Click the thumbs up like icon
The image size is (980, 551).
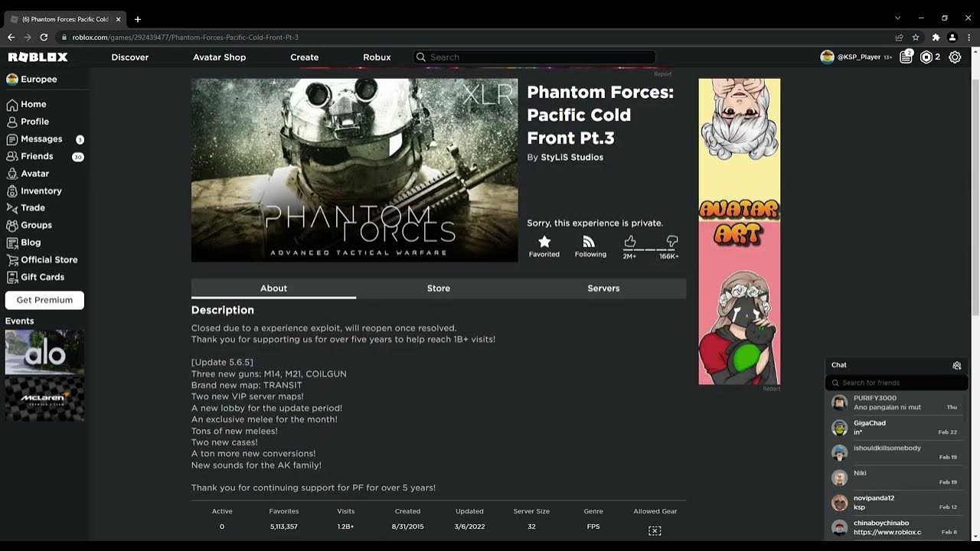630,241
